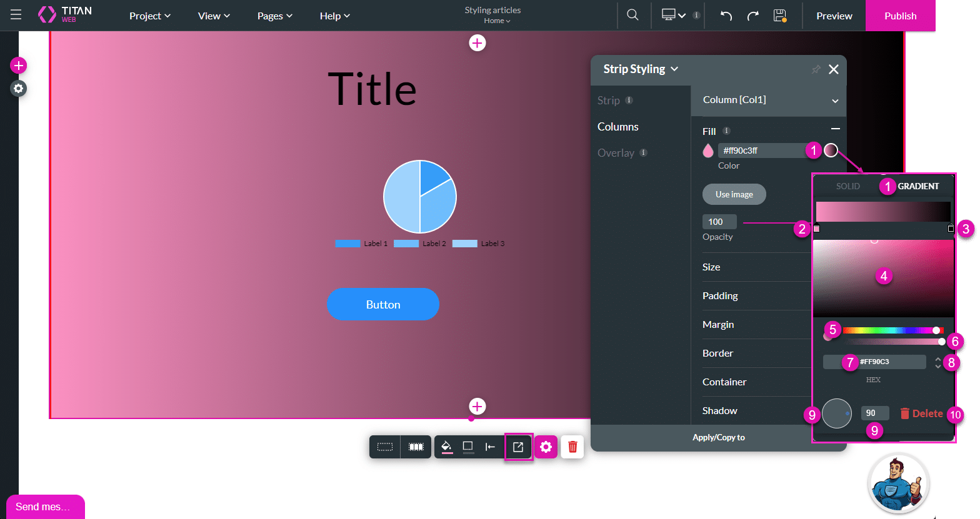Click the column layout icon in toolbar
The image size is (980, 519).
(416, 447)
